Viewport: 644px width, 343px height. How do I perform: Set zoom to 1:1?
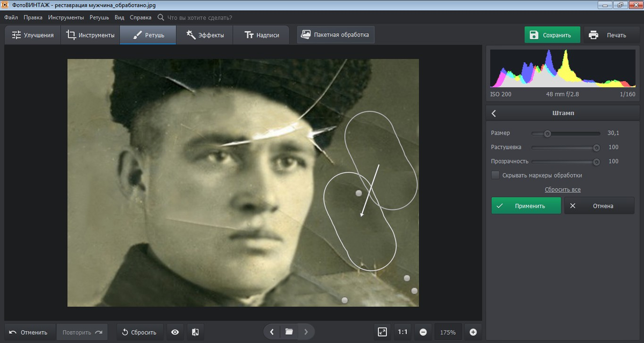402,332
